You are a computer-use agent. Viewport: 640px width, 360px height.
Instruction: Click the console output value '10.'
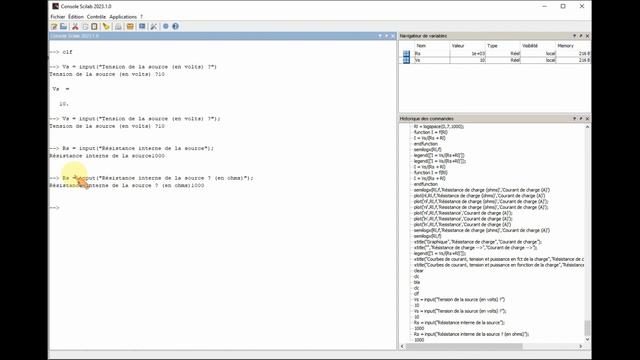point(63,104)
